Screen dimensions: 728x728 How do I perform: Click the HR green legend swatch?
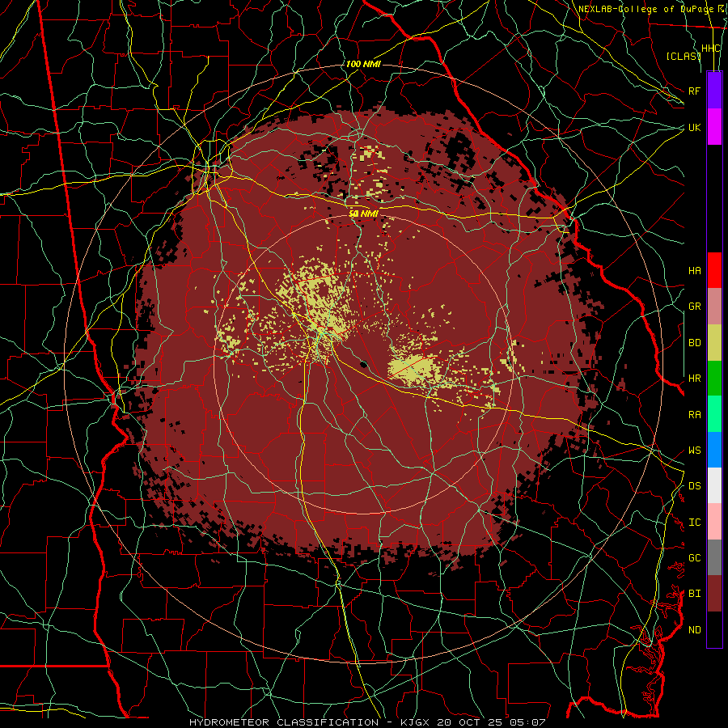(714, 379)
